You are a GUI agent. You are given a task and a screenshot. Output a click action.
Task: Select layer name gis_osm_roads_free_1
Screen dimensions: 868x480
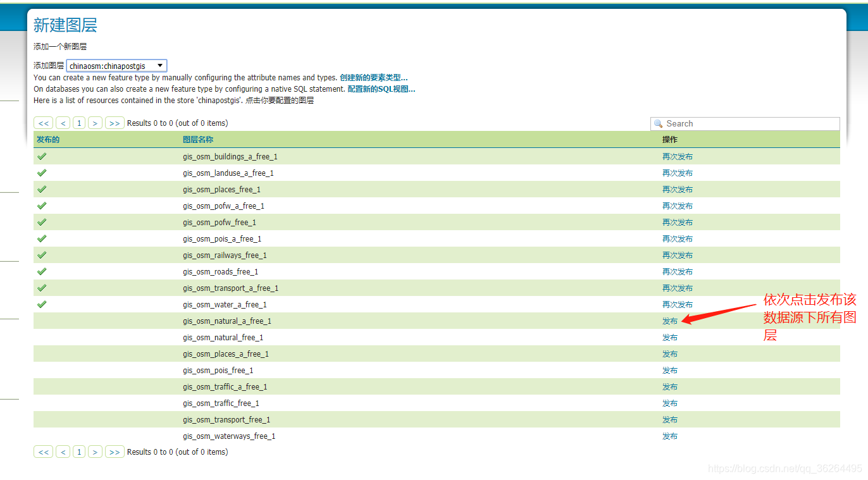point(221,272)
